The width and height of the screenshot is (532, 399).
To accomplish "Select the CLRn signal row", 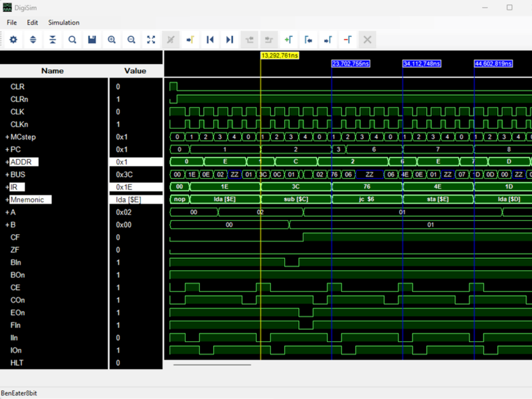I will (20, 99).
